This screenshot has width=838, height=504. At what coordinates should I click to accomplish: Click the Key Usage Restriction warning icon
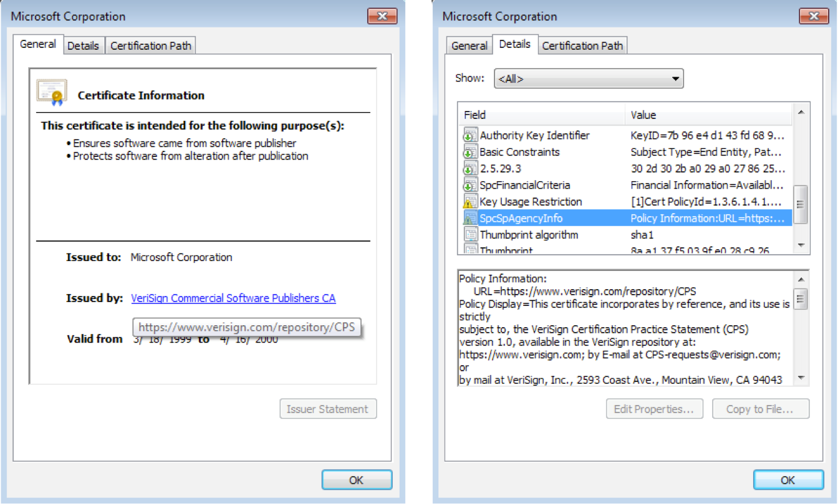click(470, 202)
